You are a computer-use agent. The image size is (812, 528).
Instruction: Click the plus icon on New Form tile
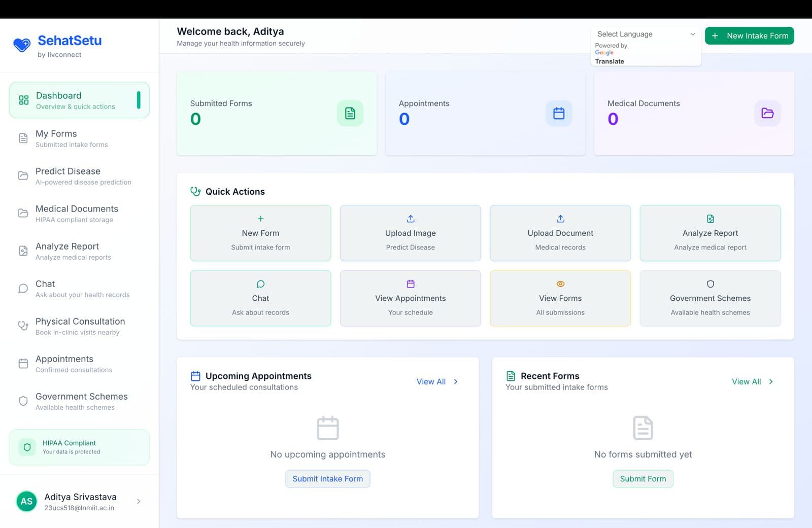pos(260,219)
